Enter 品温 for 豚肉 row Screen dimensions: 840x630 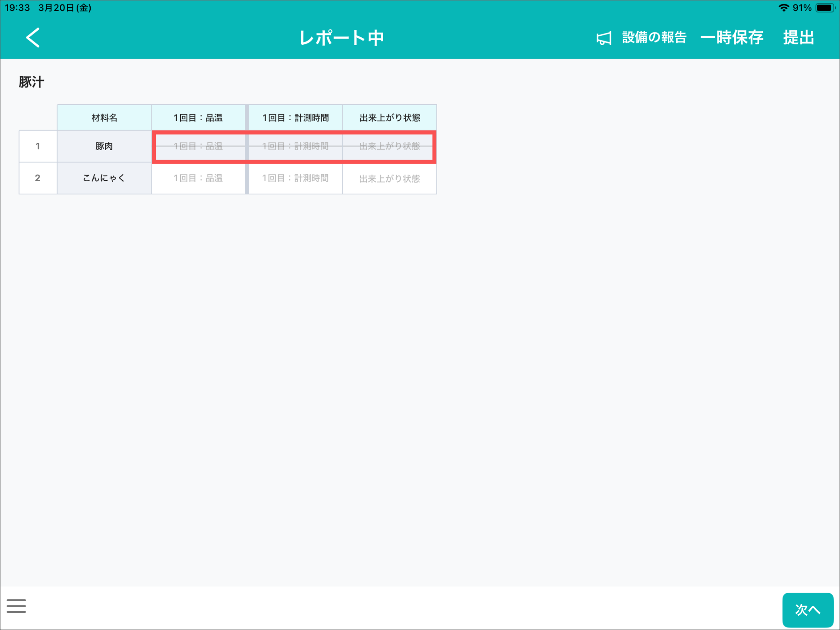[199, 146]
